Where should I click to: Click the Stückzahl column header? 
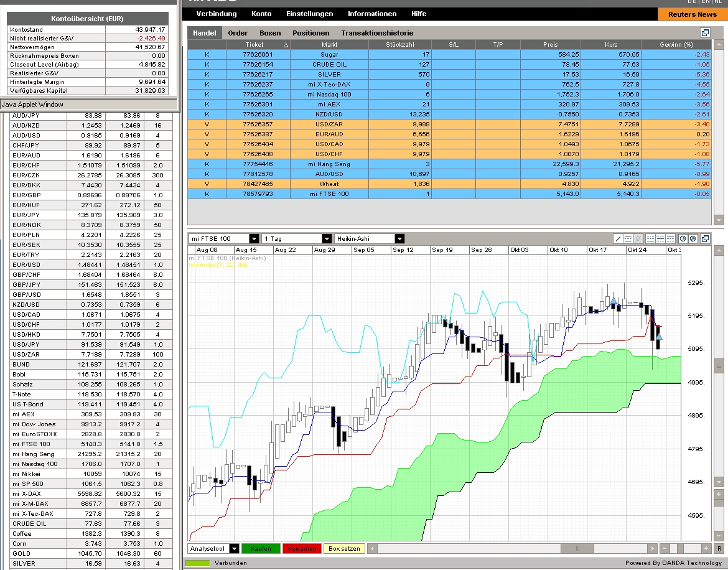pyautogui.click(x=399, y=45)
